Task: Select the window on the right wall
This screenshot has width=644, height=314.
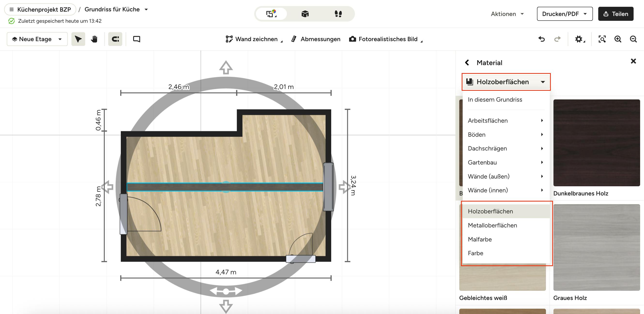Action: (328, 187)
